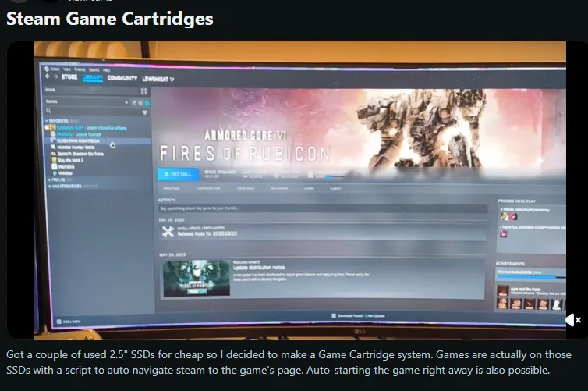Open the third achievement icon in bottom row
Image resolution: width=588 pixels, height=391 pixels.
[530, 304]
